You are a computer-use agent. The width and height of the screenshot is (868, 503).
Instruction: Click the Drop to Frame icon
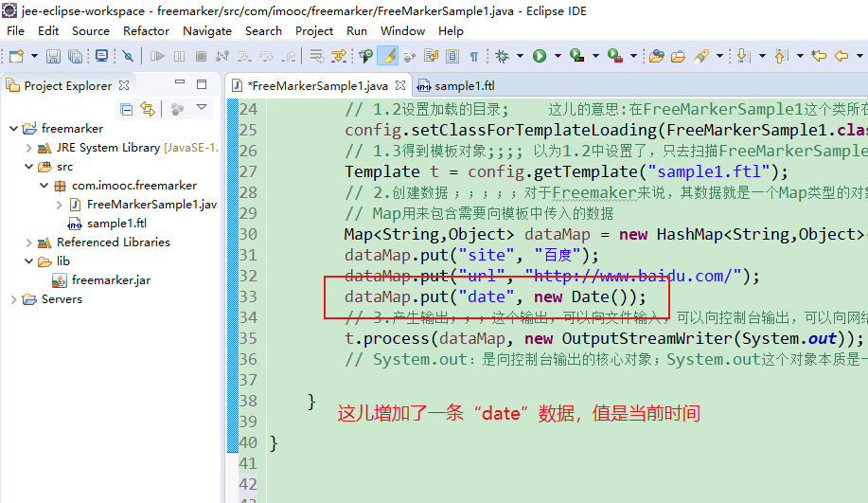tap(317, 56)
